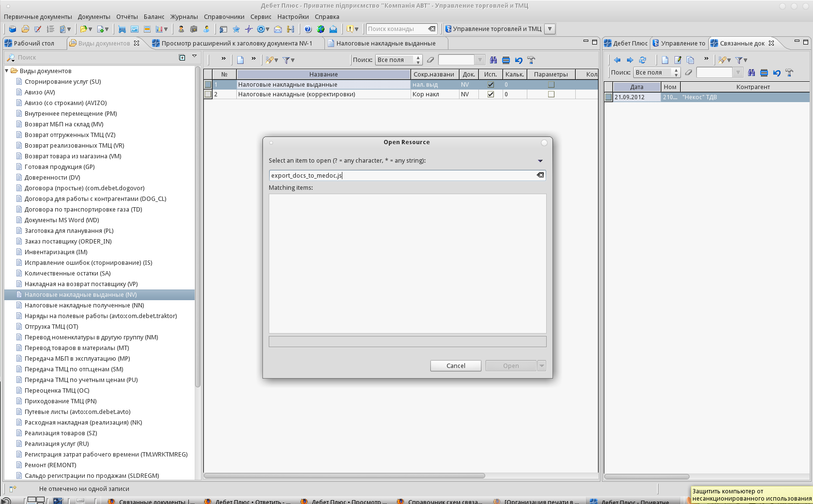Click the Поиск field in tree panel
The width and height of the screenshot is (813, 504).
(97, 57)
